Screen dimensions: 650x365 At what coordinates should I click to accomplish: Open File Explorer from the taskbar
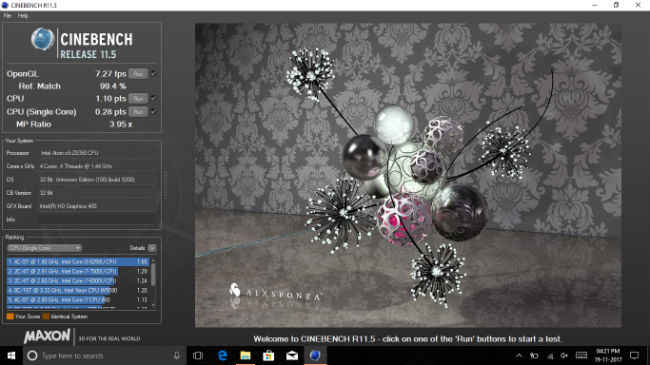pyautogui.click(x=245, y=356)
